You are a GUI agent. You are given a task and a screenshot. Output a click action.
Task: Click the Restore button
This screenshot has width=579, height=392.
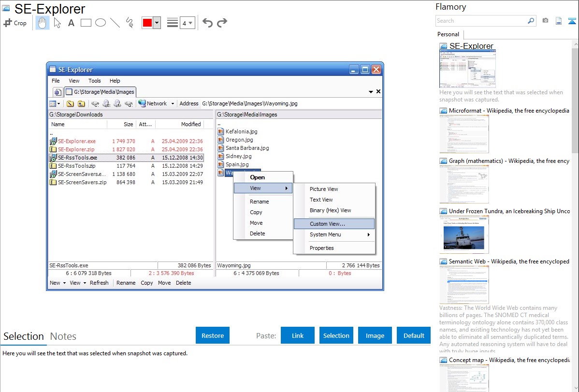coord(213,335)
